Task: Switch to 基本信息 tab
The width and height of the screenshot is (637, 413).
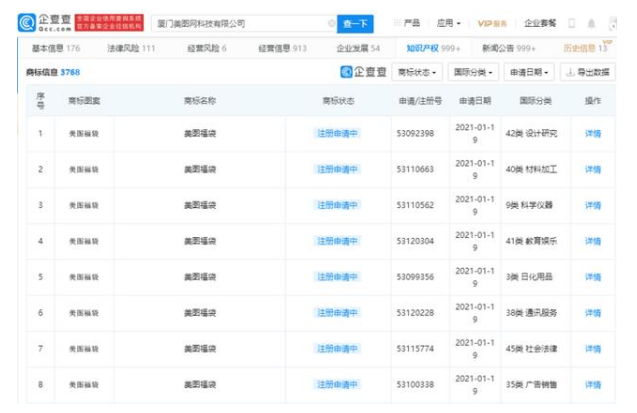Action: [56, 48]
